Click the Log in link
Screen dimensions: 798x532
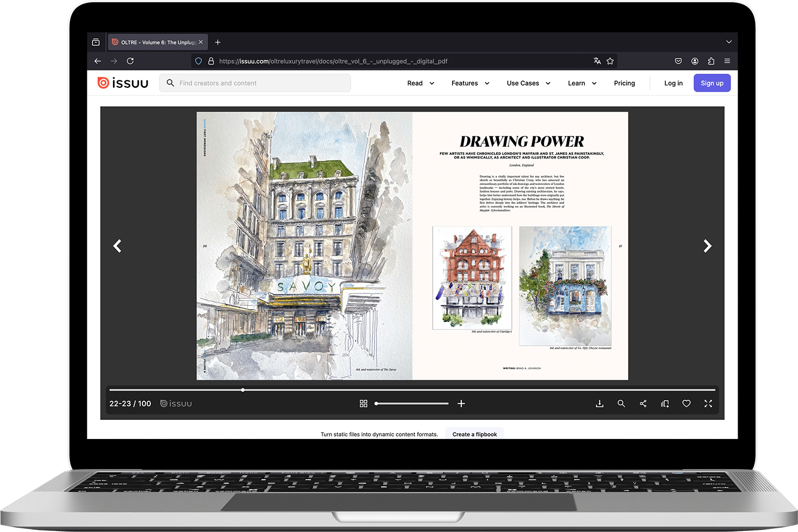point(674,83)
